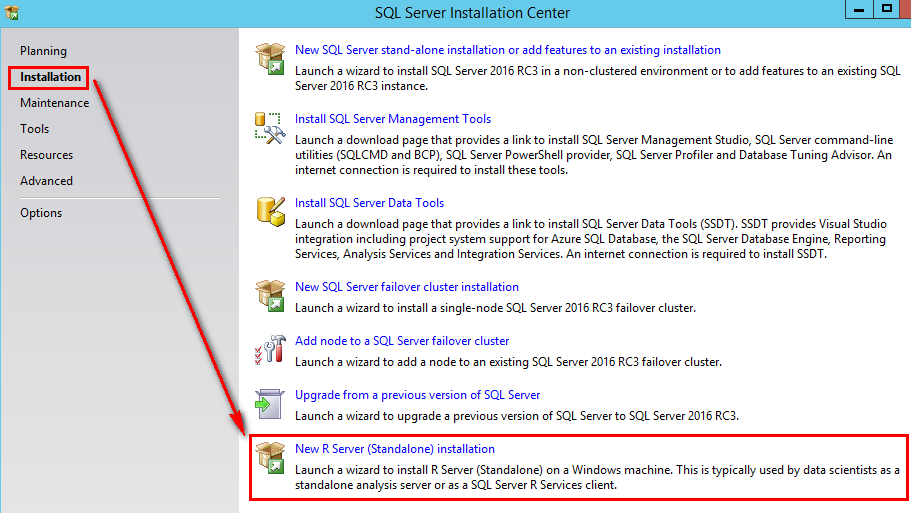Viewport: 911px width, 513px height.
Task: Click Add node to failover cluster link
Action: coord(402,341)
